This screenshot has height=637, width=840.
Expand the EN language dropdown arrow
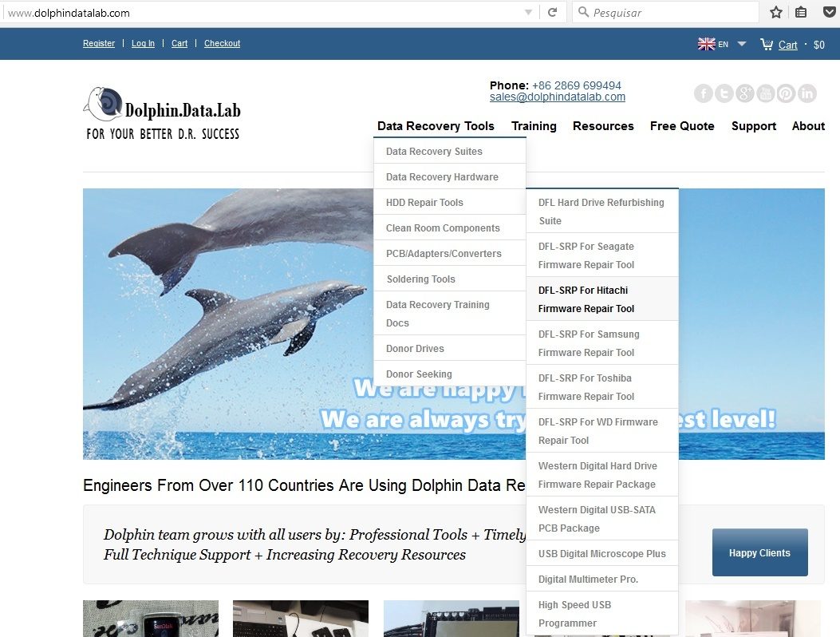(x=742, y=44)
